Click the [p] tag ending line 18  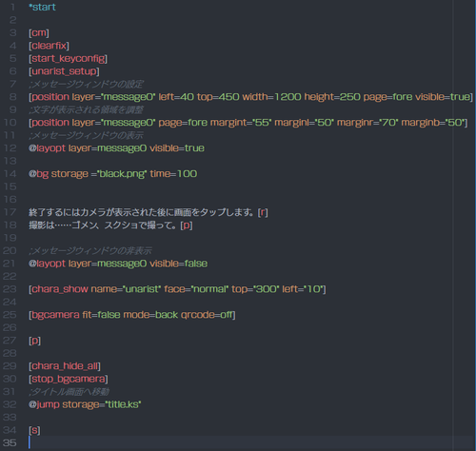pyautogui.click(x=187, y=225)
